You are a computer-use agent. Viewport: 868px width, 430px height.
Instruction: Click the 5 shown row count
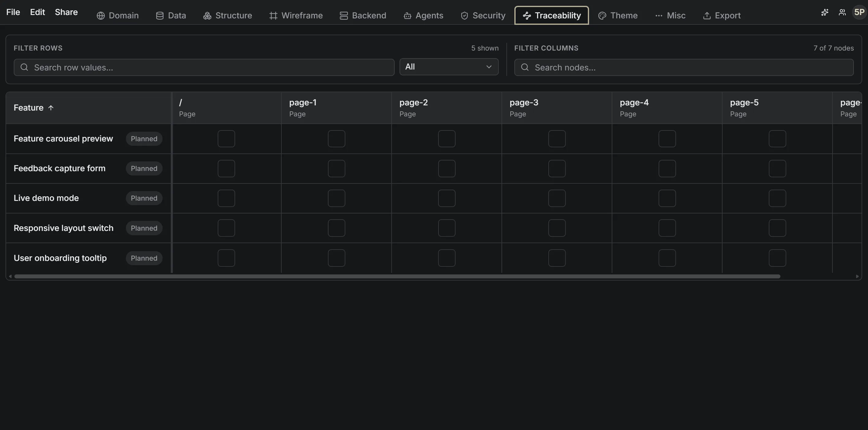click(485, 48)
